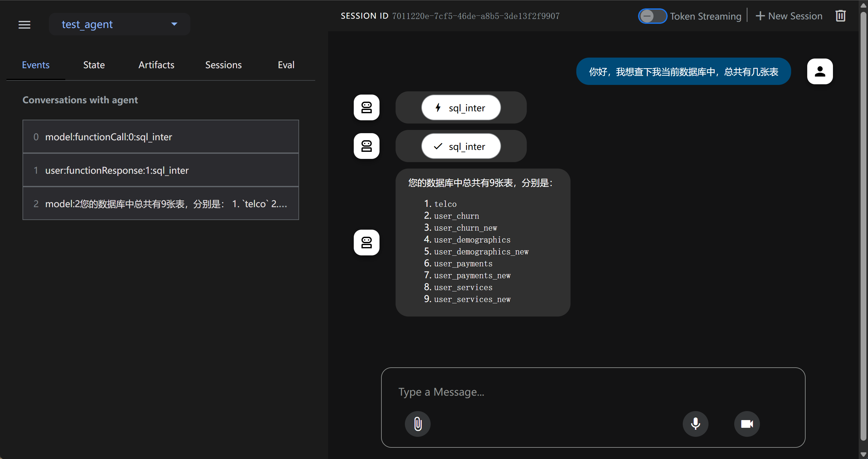Click the Conversations with agent heading
868x459 pixels.
point(80,100)
